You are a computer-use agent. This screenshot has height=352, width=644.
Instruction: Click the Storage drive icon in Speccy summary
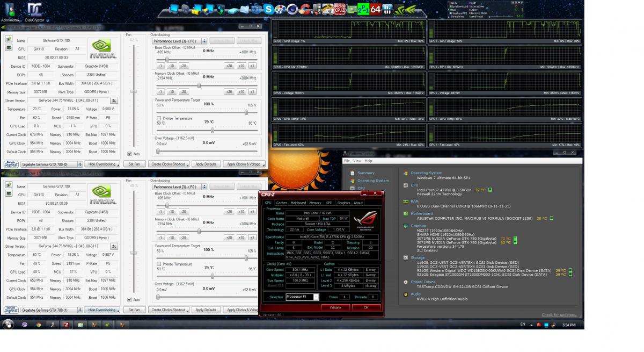[x=406, y=257]
